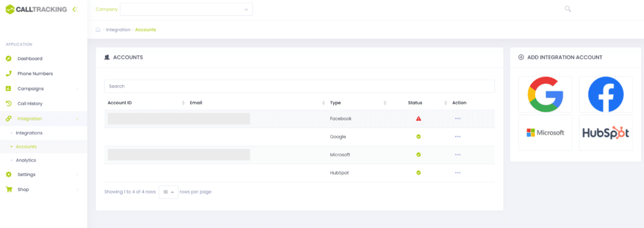
Task: Add a Facebook integration account
Action: click(606, 94)
